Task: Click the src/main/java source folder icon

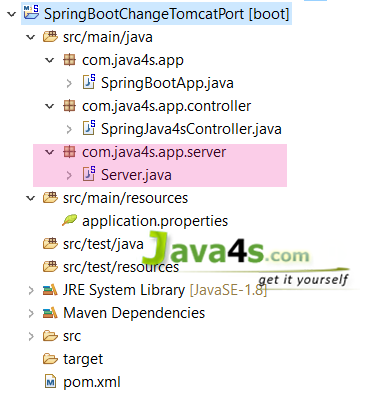Action: point(50,36)
